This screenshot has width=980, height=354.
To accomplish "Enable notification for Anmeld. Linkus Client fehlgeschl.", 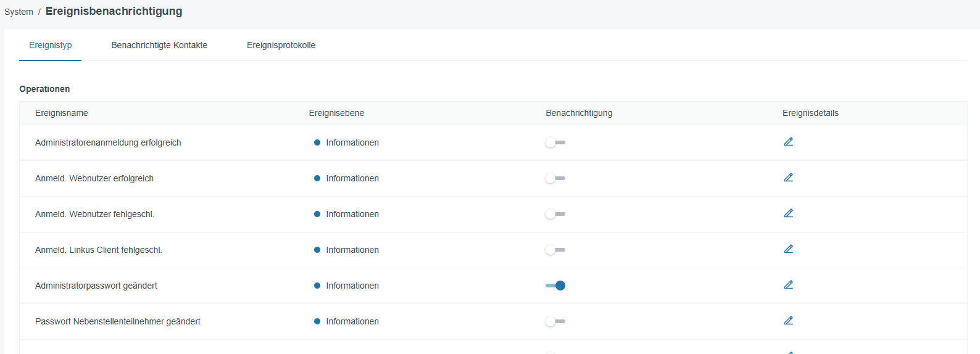I will [555, 250].
